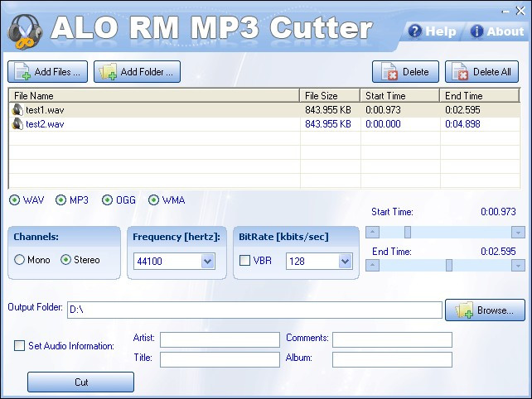Viewport: 532px width, 399px height.
Task: Start cutting with the Cut button
Action: pos(80,382)
